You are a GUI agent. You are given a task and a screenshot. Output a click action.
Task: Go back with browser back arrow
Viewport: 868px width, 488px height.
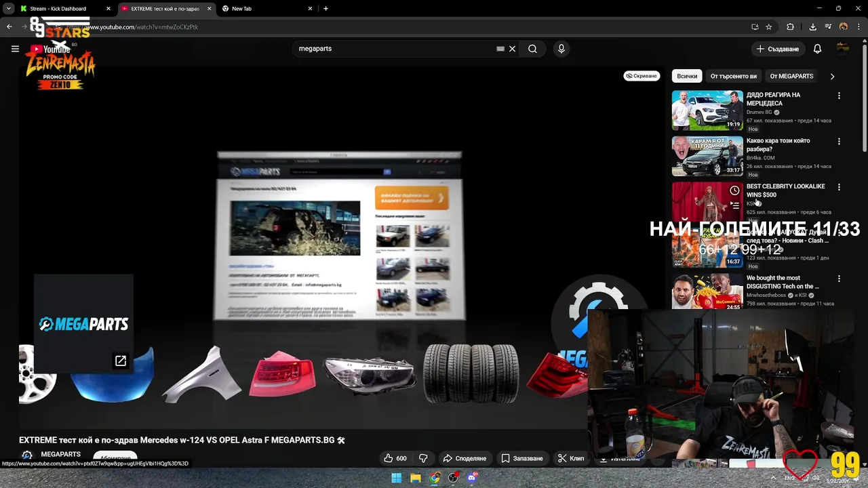click(9, 27)
